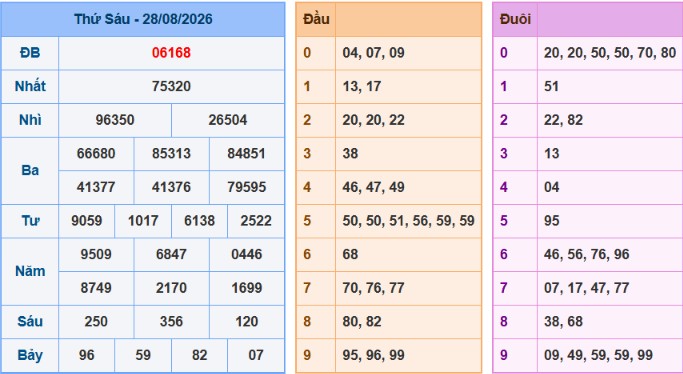
Task: Select fifth prize number 9509
Action: tap(96, 254)
